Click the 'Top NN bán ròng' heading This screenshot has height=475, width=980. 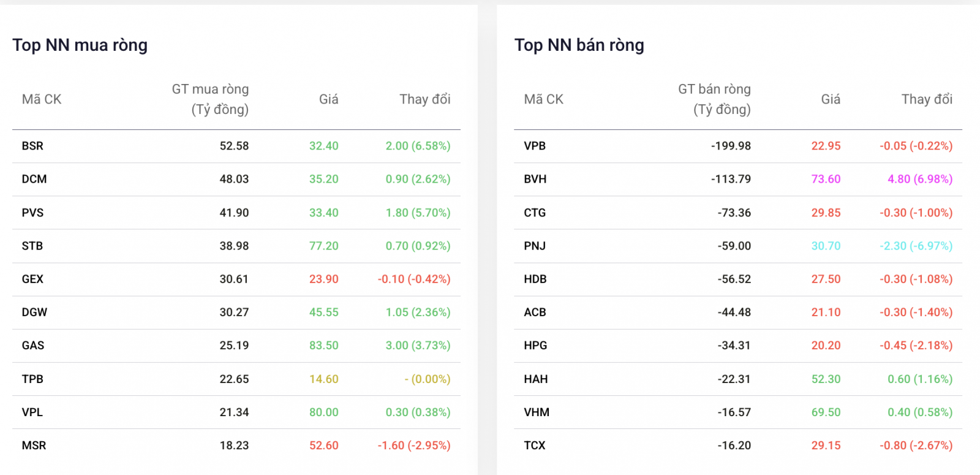(x=579, y=45)
